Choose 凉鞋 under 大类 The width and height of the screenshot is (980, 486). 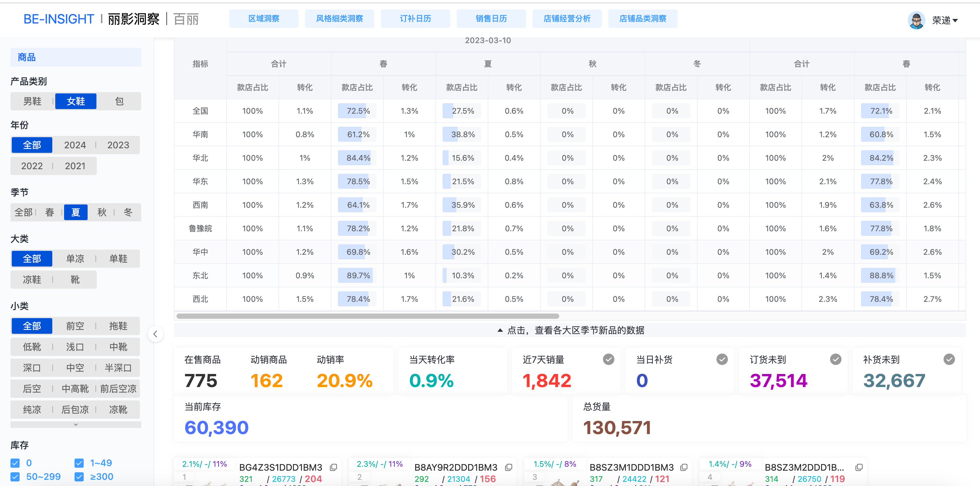(x=32, y=279)
